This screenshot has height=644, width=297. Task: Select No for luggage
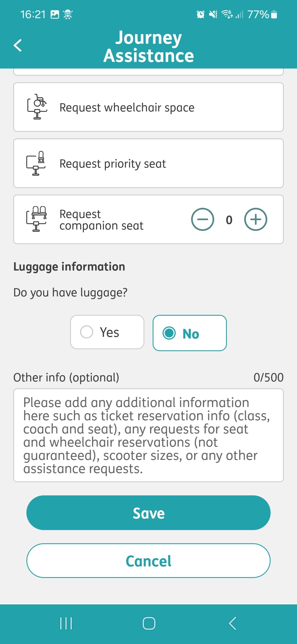pyautogui.click(x=190, y=333)
